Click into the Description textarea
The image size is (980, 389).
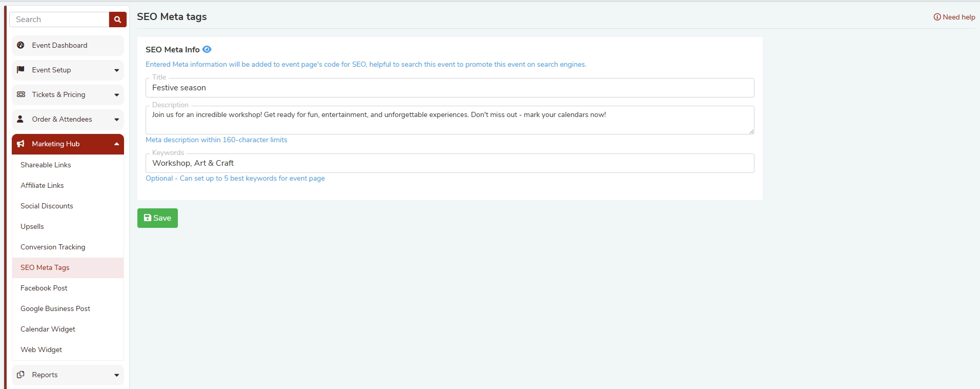click(450, 120)
